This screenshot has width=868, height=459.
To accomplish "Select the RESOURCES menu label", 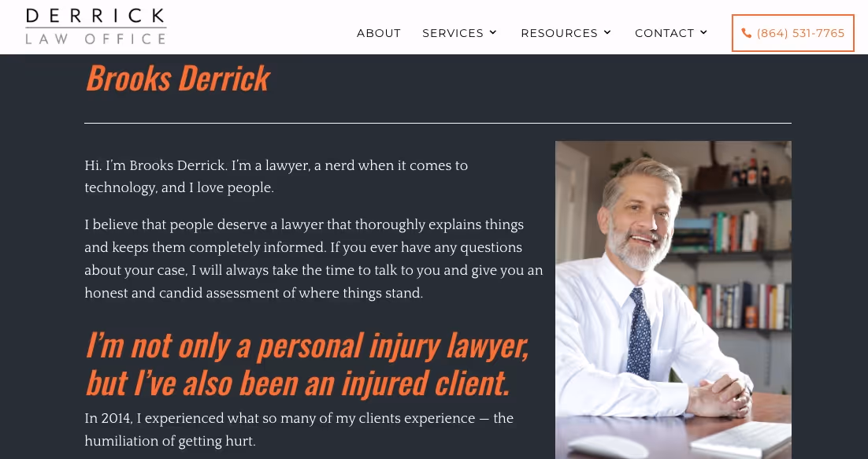I will [x=559, y=33].
